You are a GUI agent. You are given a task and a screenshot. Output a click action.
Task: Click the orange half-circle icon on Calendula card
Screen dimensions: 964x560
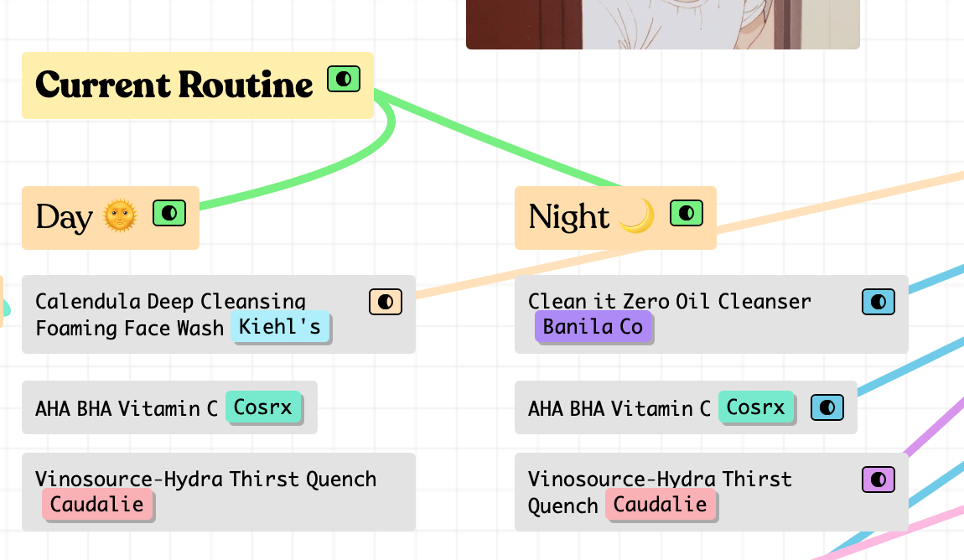pos(386,302)
